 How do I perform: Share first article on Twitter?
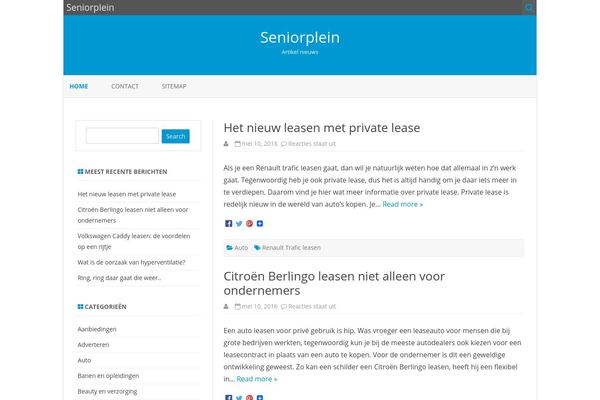[239, 224]
